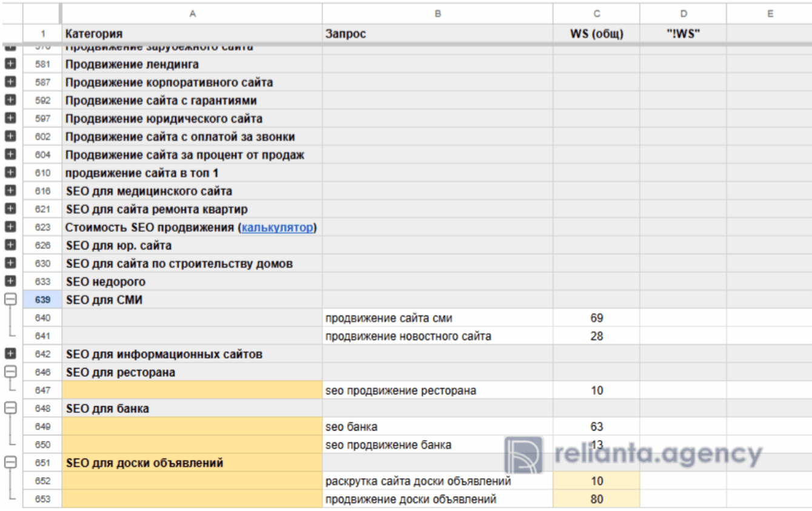The width and height of the screenshot is (812, 511).
Task: Select WS value 69 in row 640
Action: point(596,318)
